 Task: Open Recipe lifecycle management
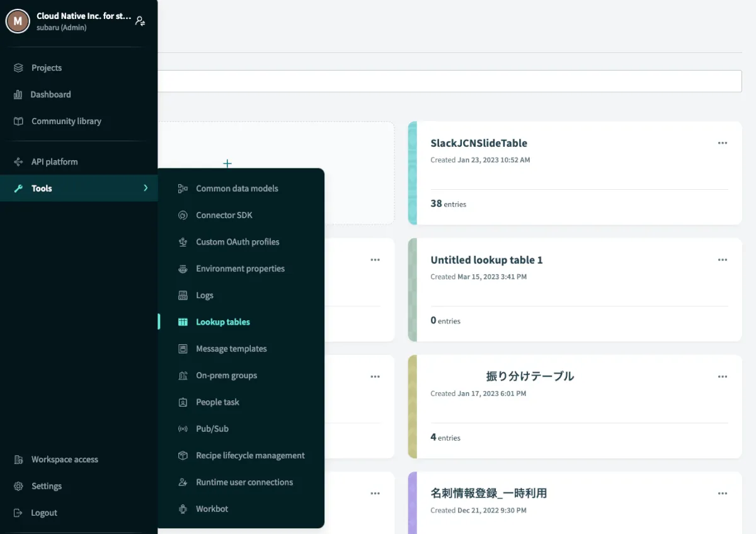pos(250,456)
